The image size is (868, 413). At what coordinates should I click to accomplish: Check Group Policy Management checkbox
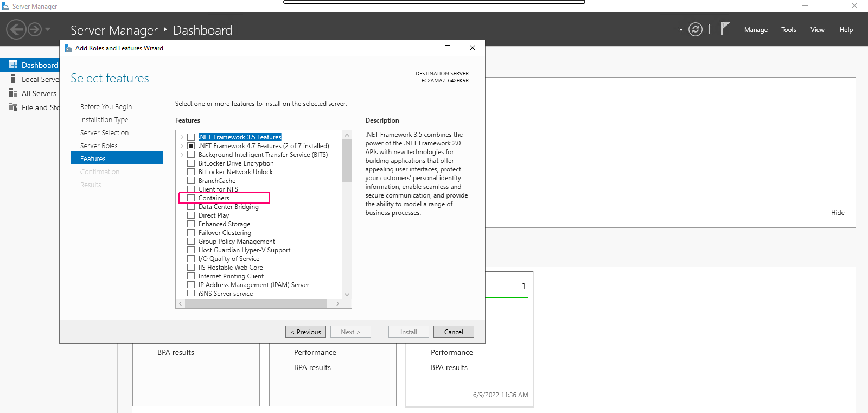(x=191, y=242)
